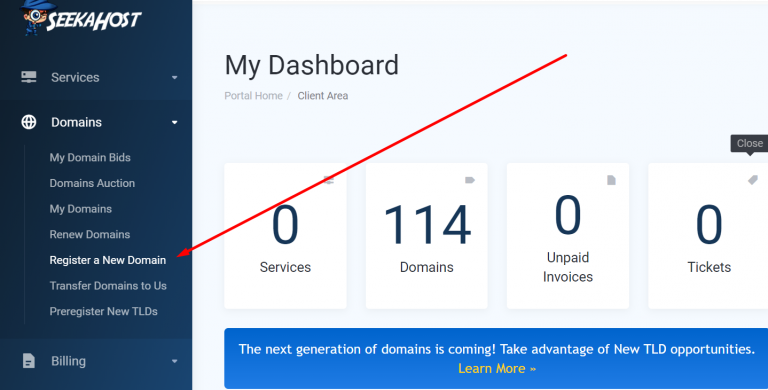Expand the Services sidebar menu arrow
This screenshot has width=768, height=390.
[174, 77]
